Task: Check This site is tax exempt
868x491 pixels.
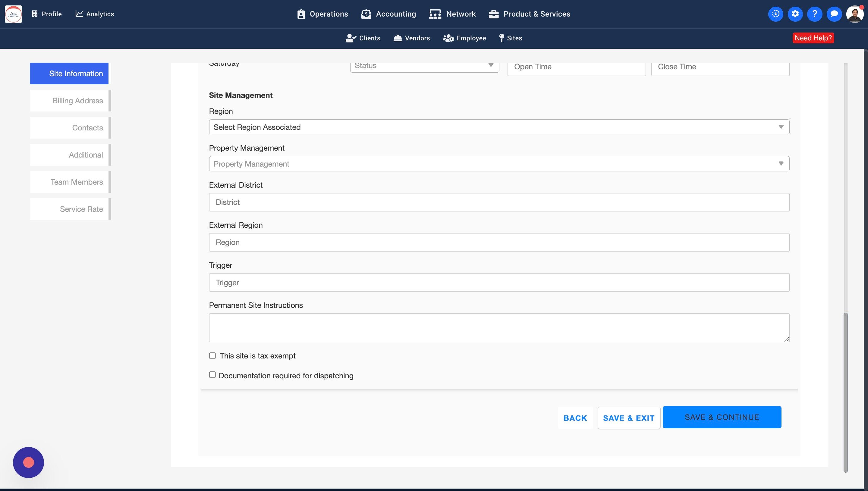Action: 212,356
